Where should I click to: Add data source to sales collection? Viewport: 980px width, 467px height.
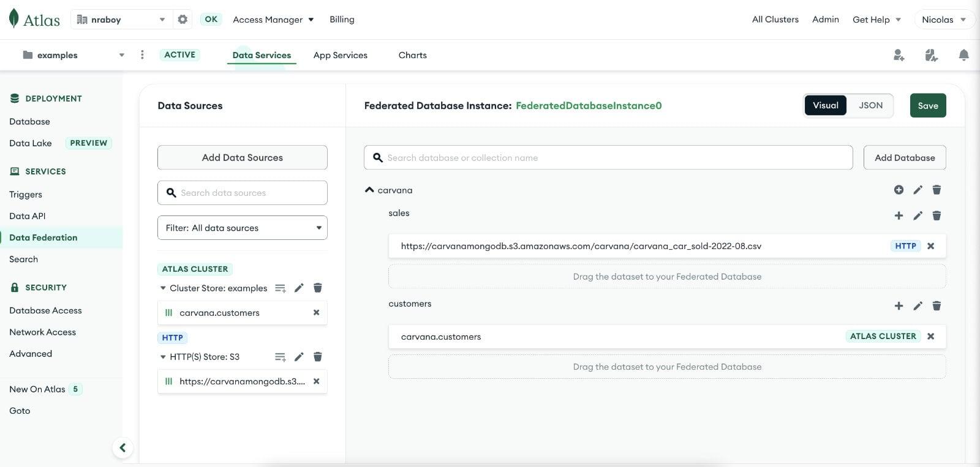(899, 215)
